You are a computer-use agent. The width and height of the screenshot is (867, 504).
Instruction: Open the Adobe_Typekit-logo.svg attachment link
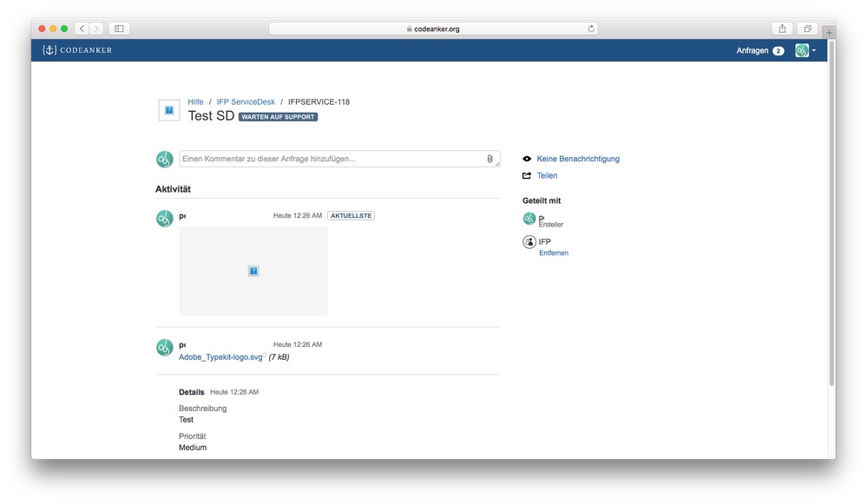220,357
